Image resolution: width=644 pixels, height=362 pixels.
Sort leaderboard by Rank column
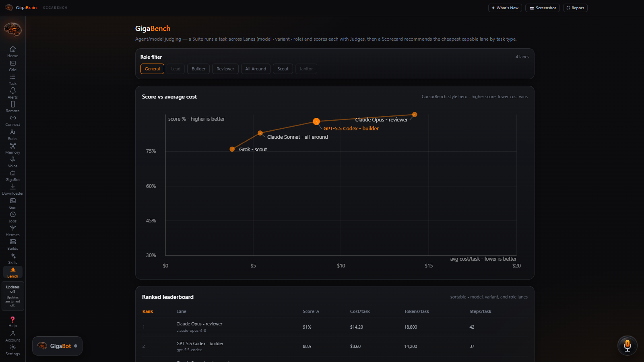(148, 311)
